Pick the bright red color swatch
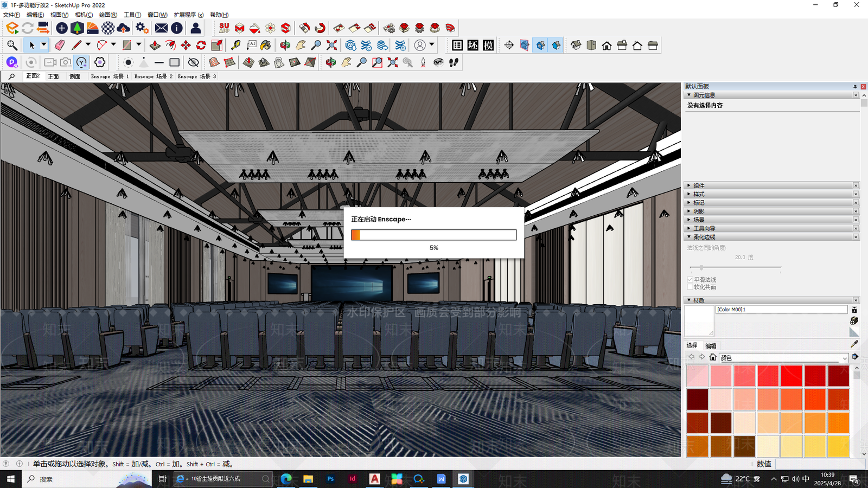This screenshot has width=868, height=488. pyautogui.click(x=792, y=376)
